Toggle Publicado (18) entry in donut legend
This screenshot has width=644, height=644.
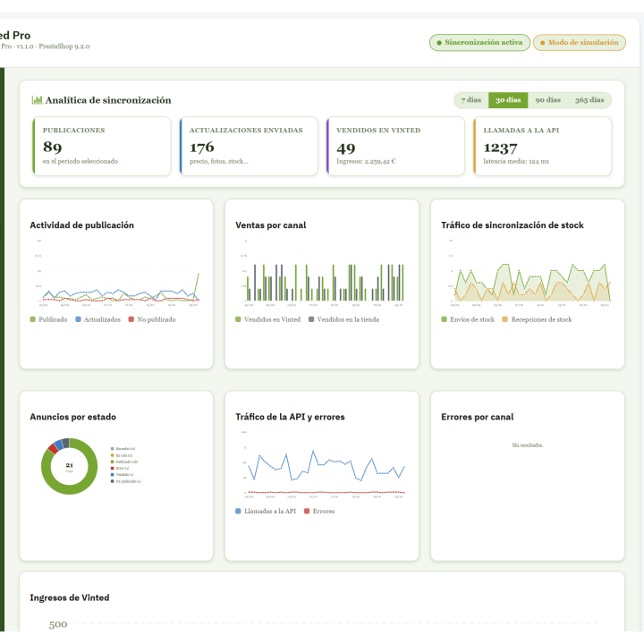click(124, 462)
